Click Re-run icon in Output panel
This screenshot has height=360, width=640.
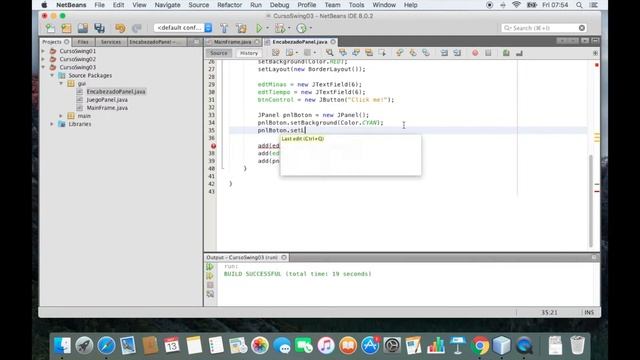(x=210, y=267)
